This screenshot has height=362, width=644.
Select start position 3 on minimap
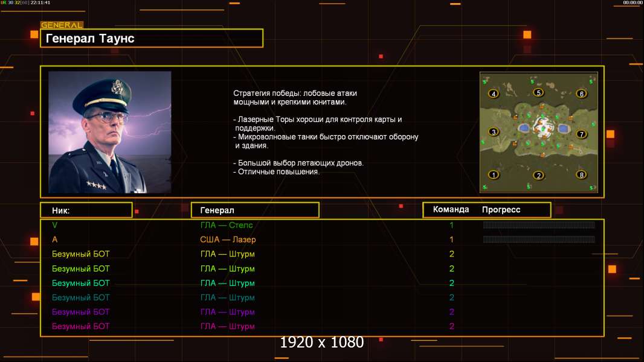click(494, 132)
